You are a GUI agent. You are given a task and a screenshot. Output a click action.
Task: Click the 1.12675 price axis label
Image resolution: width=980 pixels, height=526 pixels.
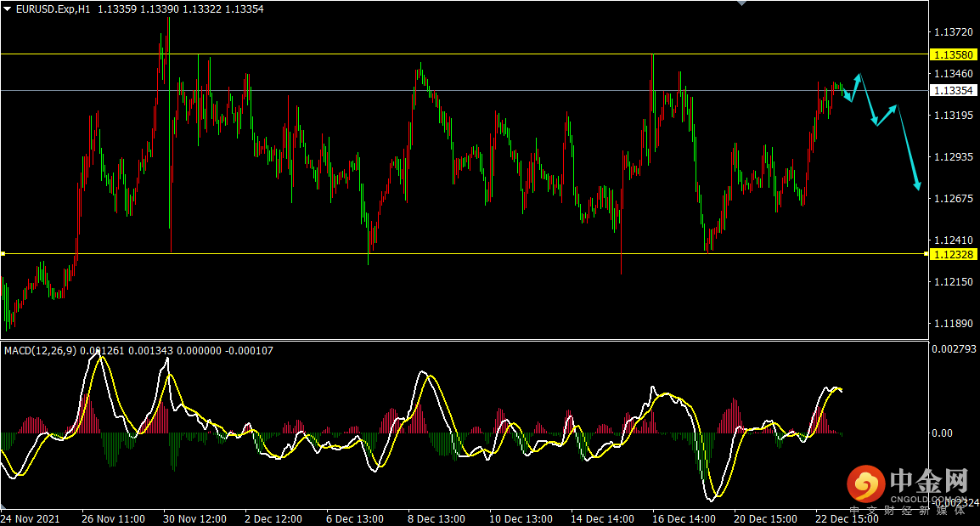[953, 198]
